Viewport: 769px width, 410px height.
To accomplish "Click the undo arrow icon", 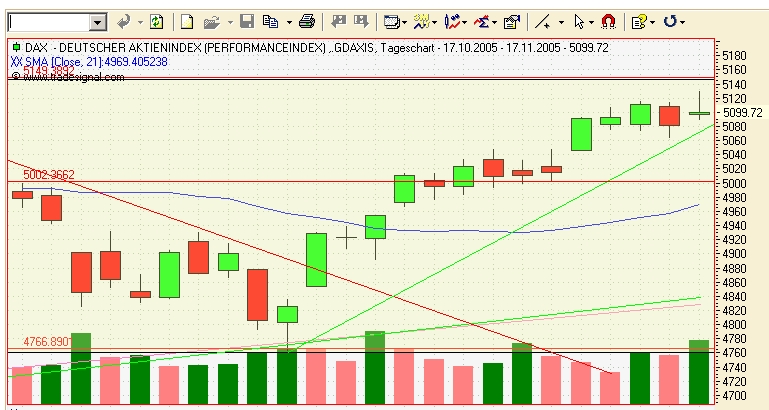I will pyautogui.click(x=124, y=22).
